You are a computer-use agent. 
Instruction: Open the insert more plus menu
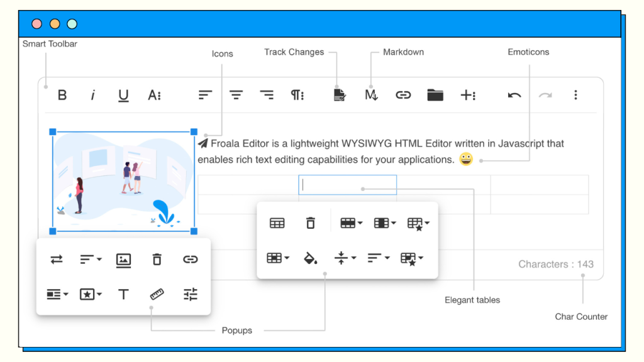point(468,95)
